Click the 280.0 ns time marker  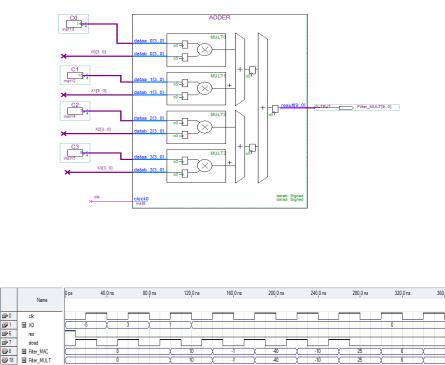tap(360, 293)
